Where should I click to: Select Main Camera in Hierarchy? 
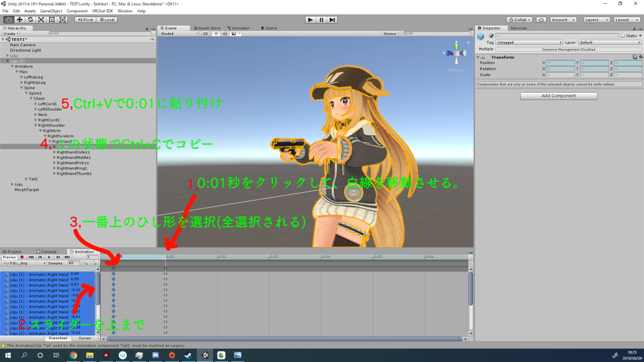(x=23, y=45)
